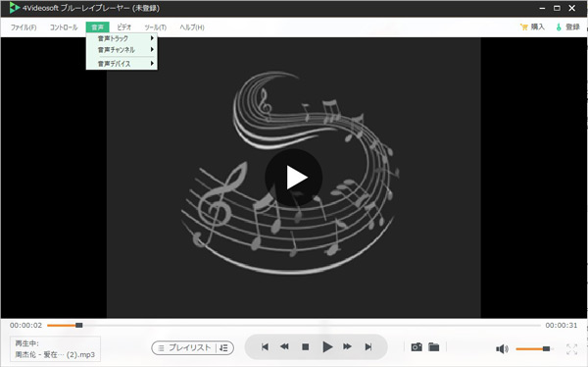The image size is (588, 367).
Task: Click the 登録 register button
Action: (x=567, y=26)
